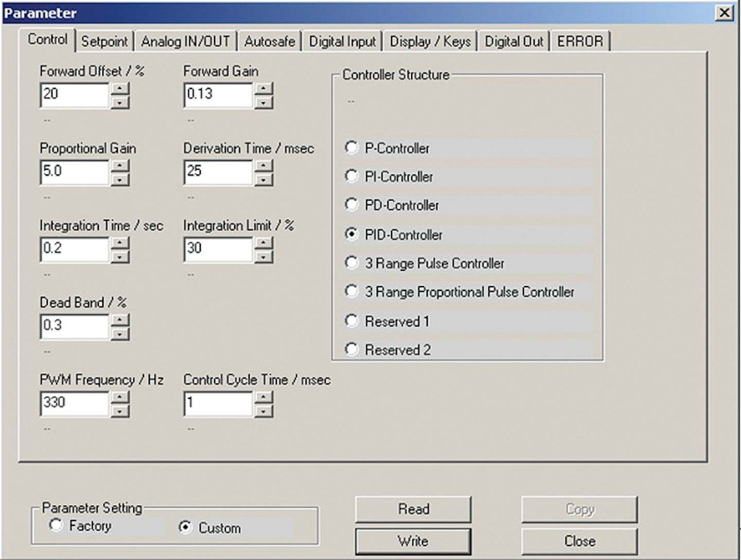Choose 3 Range Pulse Controller structure
The height and width of the screenshot is (560, 741).
351,263
